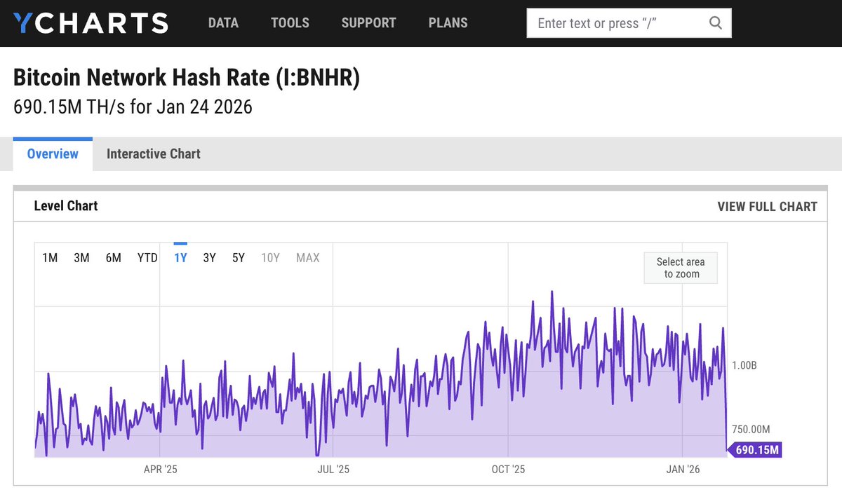Select the 3M time range
Image resolution: width=842 pixels, height=504 pixels.
[81, 257]
